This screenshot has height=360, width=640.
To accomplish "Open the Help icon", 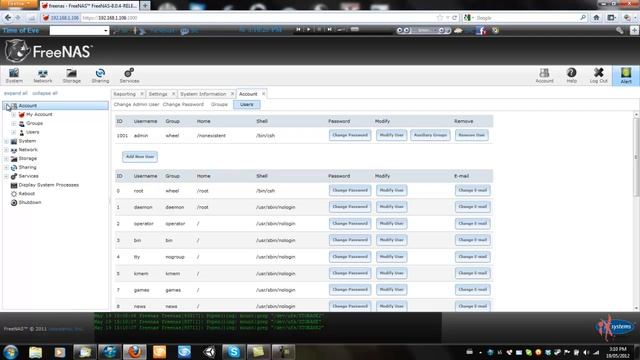I will [x=571, y=76].
